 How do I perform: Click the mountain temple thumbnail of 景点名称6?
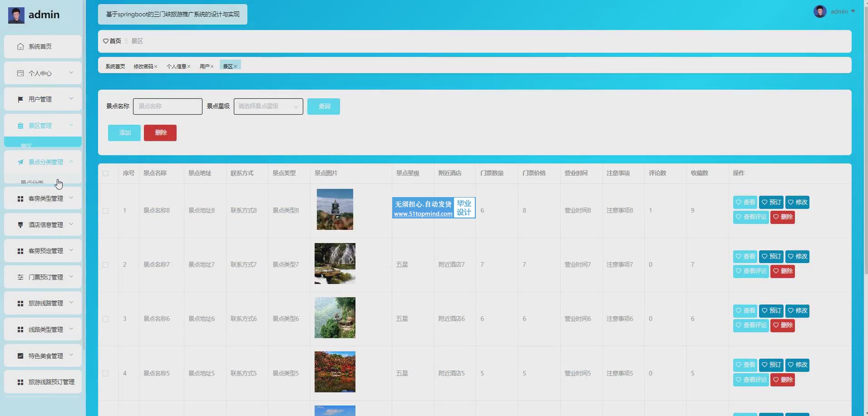335,318
